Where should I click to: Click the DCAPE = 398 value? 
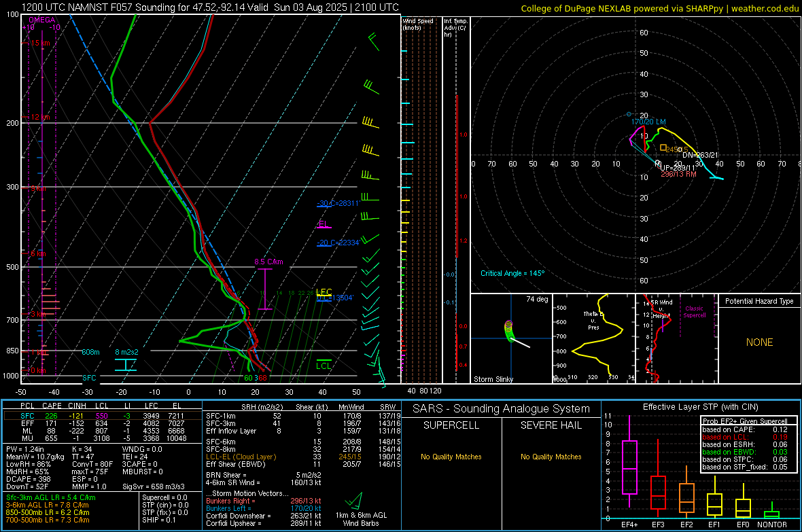pos(28,479)
